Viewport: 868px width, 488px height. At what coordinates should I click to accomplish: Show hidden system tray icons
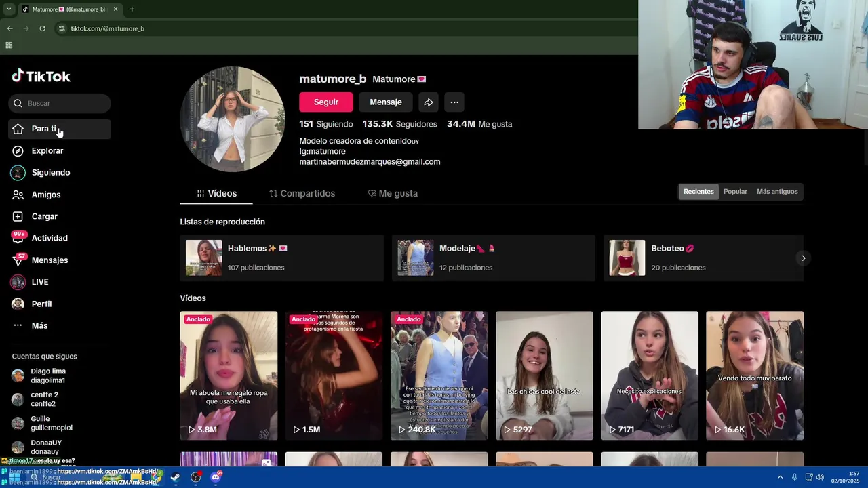(x=780, y=477)
